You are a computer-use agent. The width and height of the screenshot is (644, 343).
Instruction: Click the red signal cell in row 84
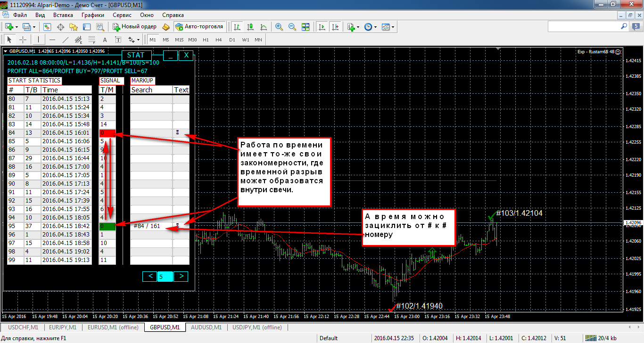(107, 133)
